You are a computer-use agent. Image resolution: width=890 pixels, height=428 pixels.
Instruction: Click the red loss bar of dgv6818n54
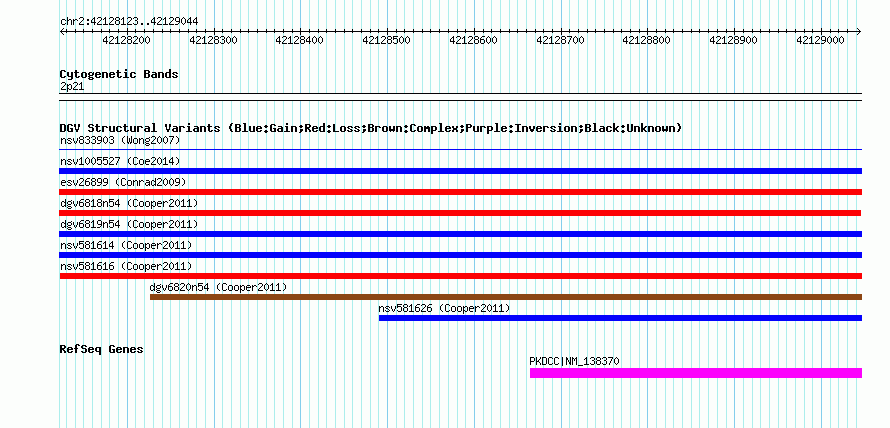[x=460, y=213]
